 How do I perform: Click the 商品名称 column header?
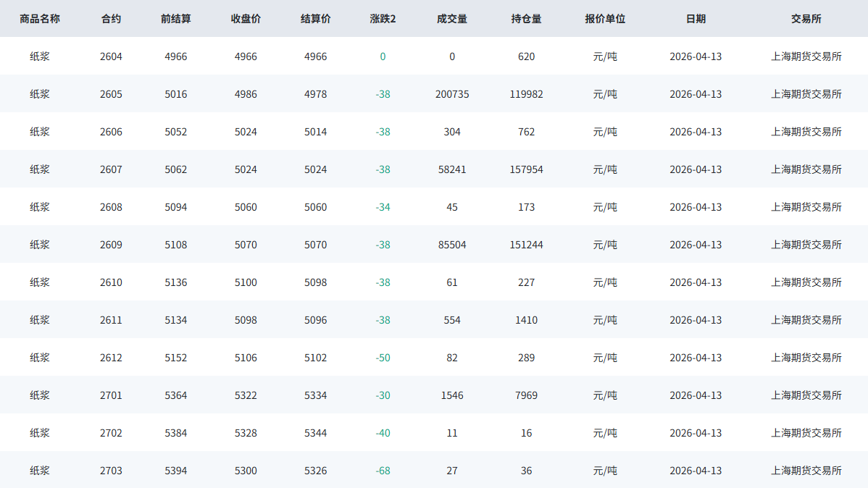40,19
